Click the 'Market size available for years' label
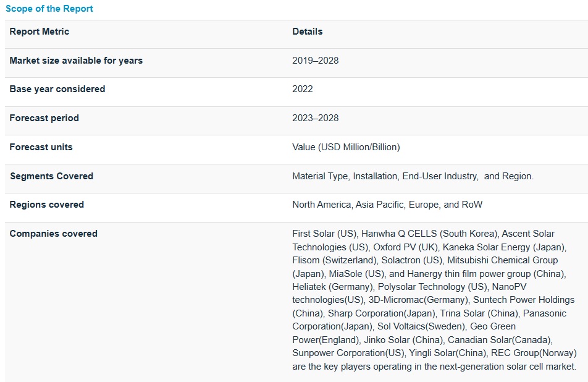588x382 pixels. coord(76,61)
